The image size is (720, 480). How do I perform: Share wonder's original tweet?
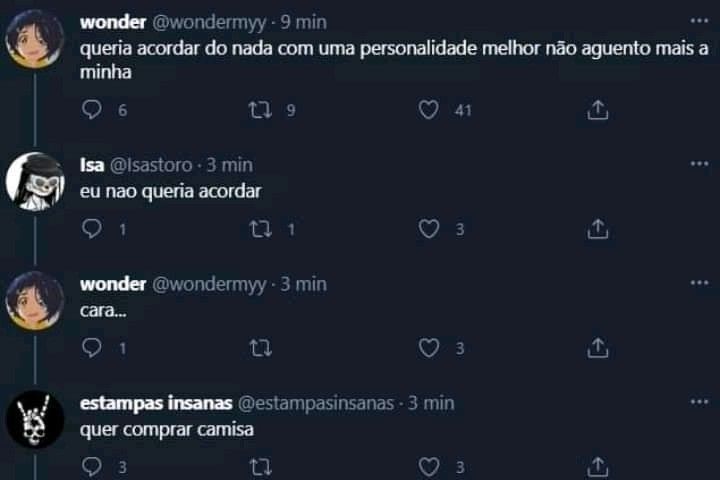(598, 110)
